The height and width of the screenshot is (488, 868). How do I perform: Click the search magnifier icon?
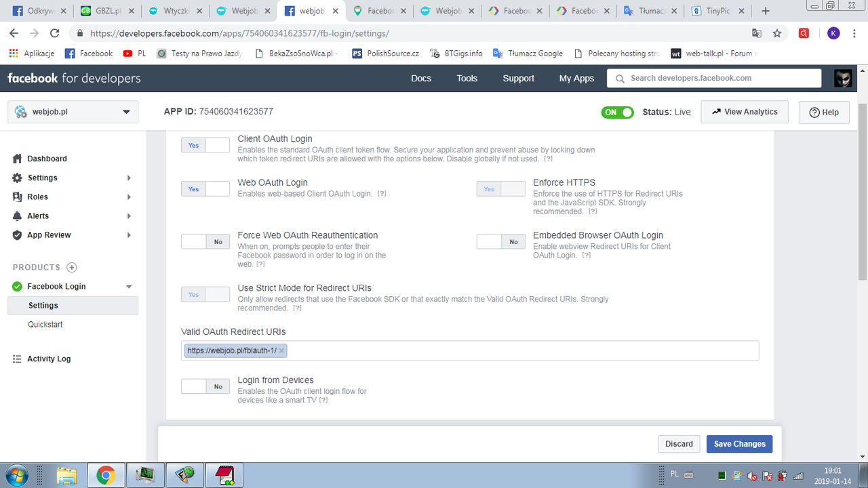[x=620, y=79]
